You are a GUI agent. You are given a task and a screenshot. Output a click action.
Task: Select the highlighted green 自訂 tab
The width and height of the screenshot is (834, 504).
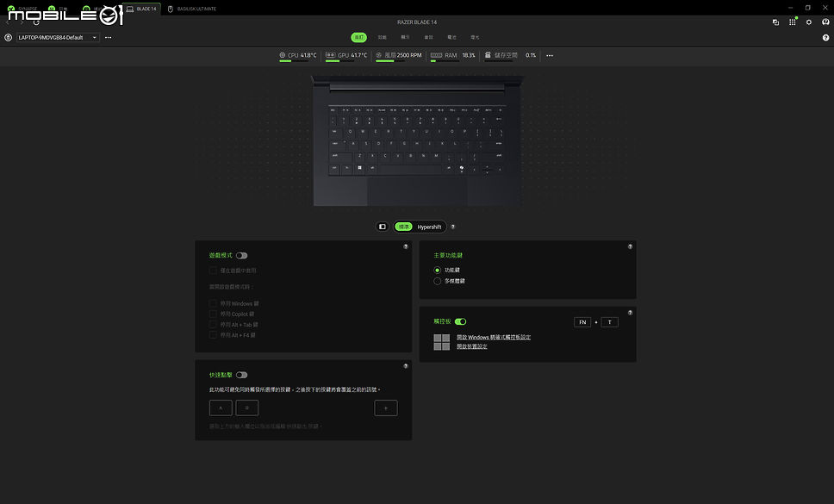point(359,37)
